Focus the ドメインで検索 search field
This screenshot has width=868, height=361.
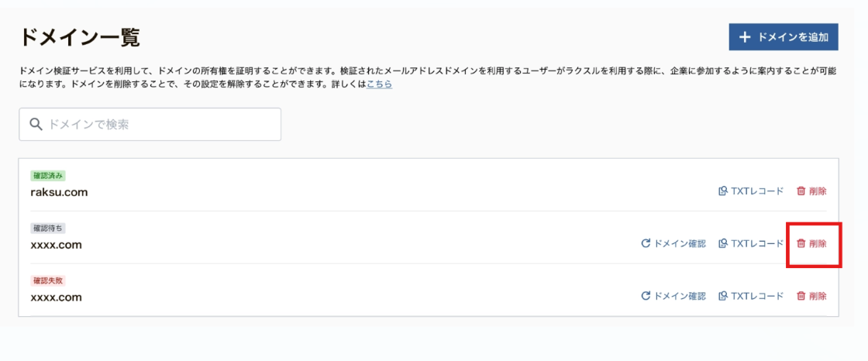(150, 124)
